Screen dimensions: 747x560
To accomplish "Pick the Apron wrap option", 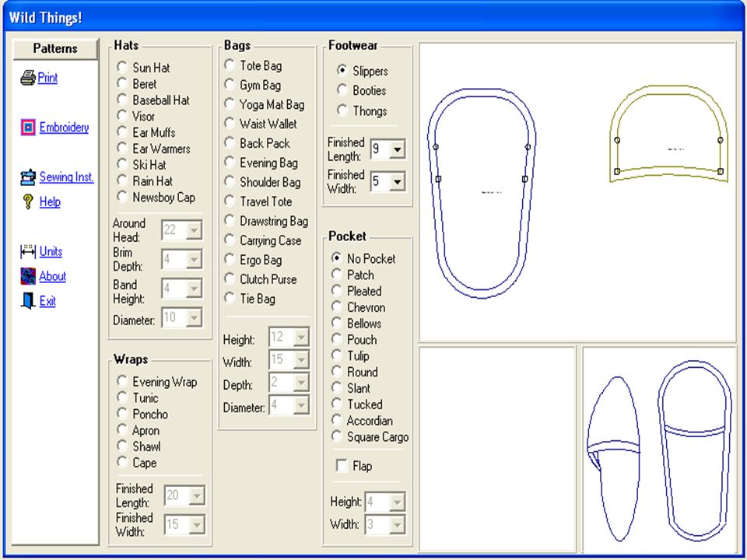I will click(x=122, y=429).
